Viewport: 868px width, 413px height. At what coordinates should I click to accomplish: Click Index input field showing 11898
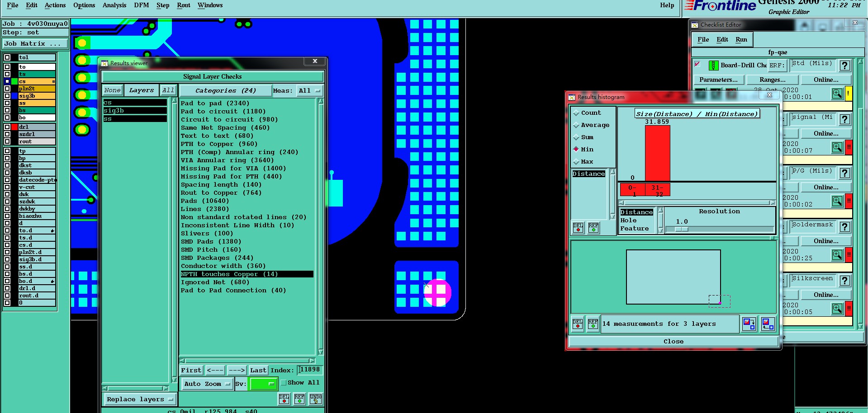point(310,370)
